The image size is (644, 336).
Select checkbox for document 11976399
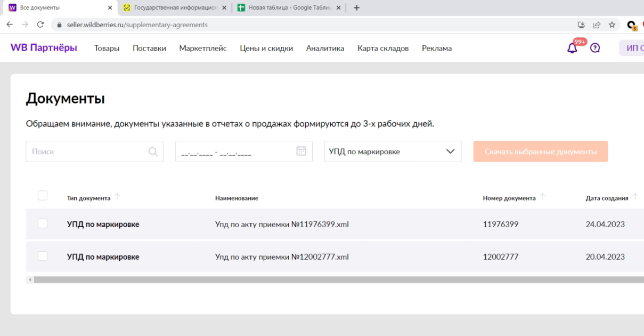coord(43,224)
